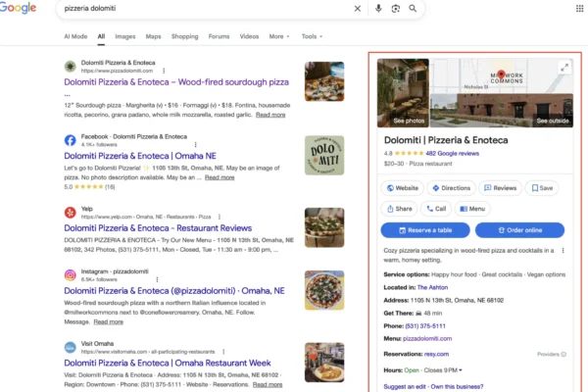Share the Dolomiti business listing
588x392 pixels.
pos(398,209)
